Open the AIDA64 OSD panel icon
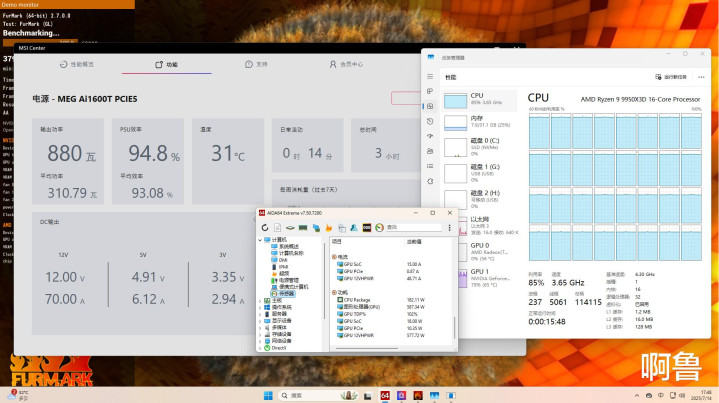 click(x=367, y=227)
